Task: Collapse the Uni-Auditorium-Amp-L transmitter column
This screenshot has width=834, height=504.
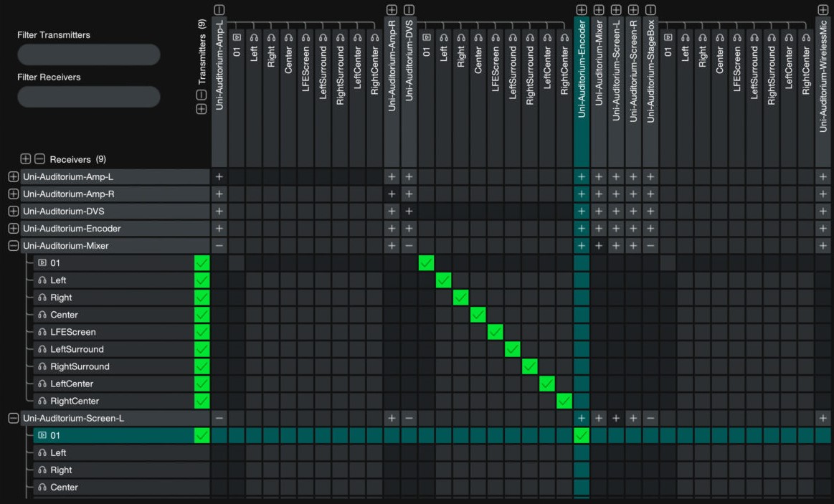Action: [219, 9]
